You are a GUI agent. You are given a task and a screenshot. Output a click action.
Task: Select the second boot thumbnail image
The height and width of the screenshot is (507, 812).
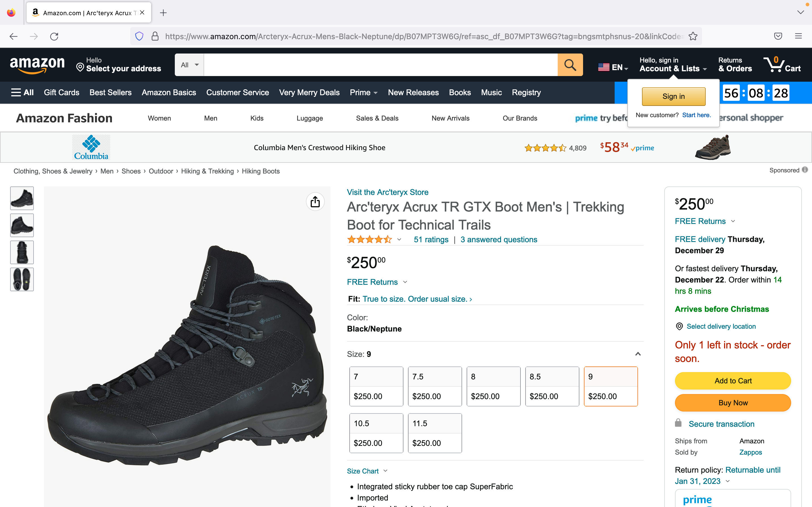coord(22,225)
